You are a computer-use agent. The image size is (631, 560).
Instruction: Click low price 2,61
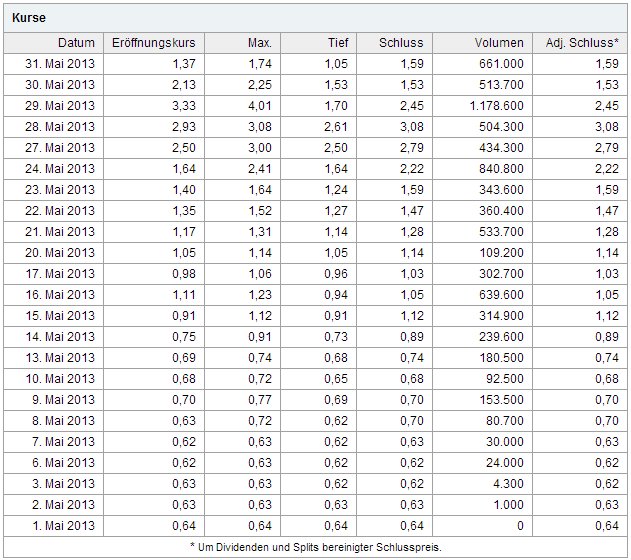click(x=336, y=126)
